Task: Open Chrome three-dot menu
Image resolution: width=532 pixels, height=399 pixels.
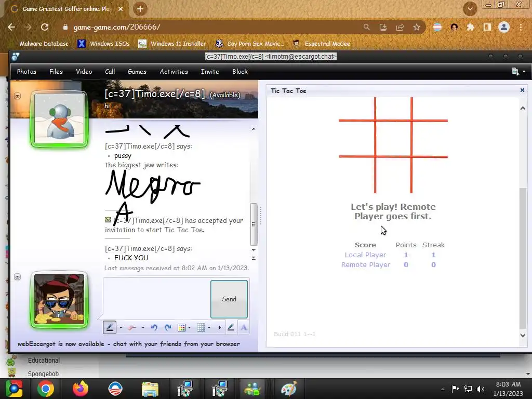Action: (521, 27)
